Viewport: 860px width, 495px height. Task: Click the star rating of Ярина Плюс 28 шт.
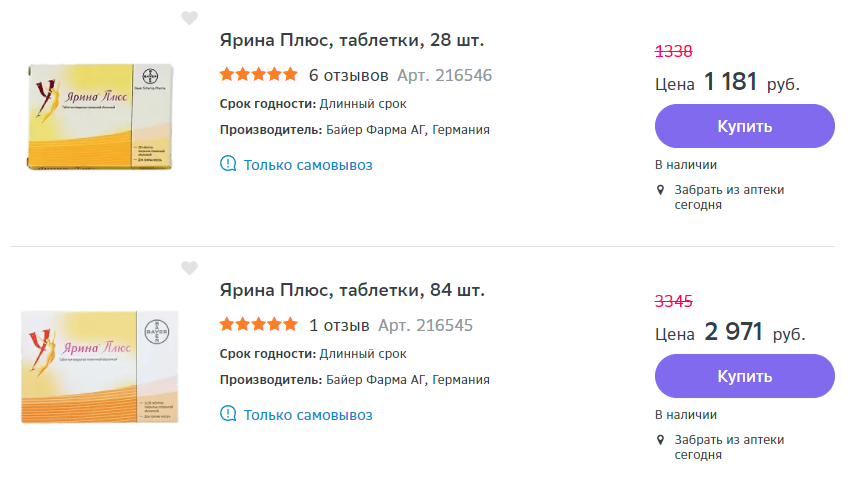(x=258, y=75)
